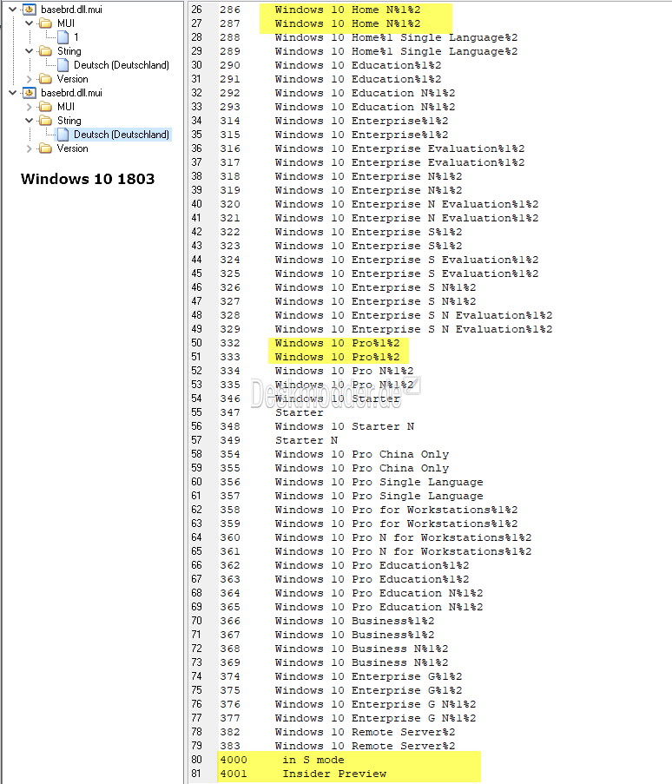Open resource item 1 under MUI
This screenshot has width=672, height=784.
pos(76,37)
